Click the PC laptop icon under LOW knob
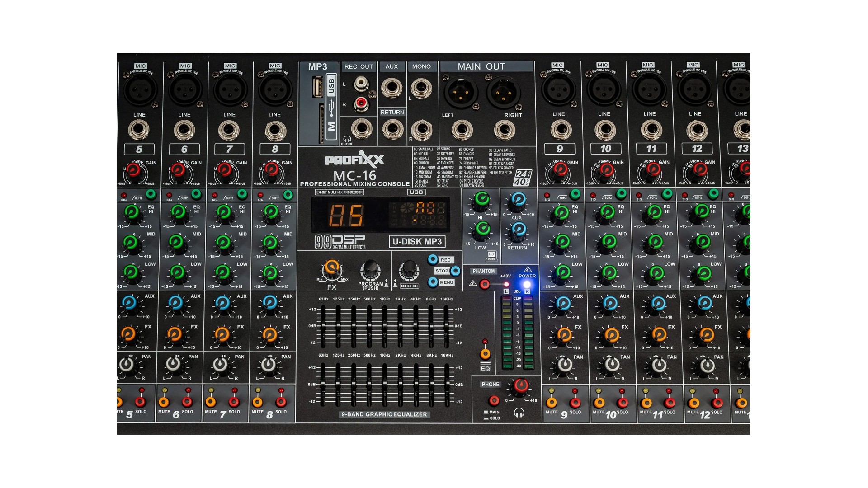 click(491, 256)
